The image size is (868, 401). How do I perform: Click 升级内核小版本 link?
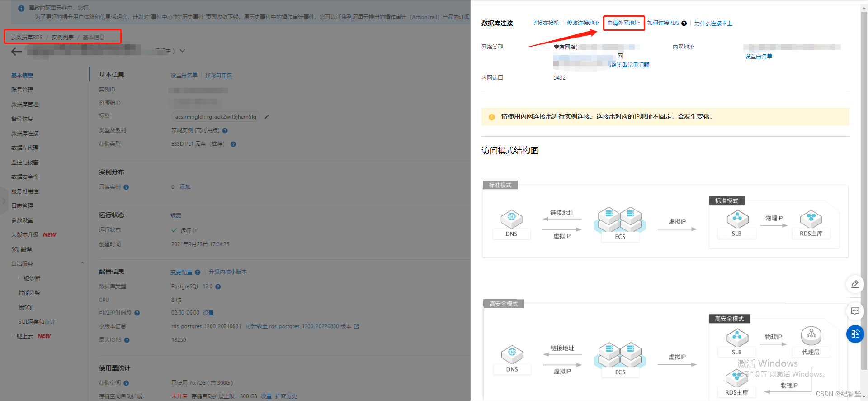point(228,272)
